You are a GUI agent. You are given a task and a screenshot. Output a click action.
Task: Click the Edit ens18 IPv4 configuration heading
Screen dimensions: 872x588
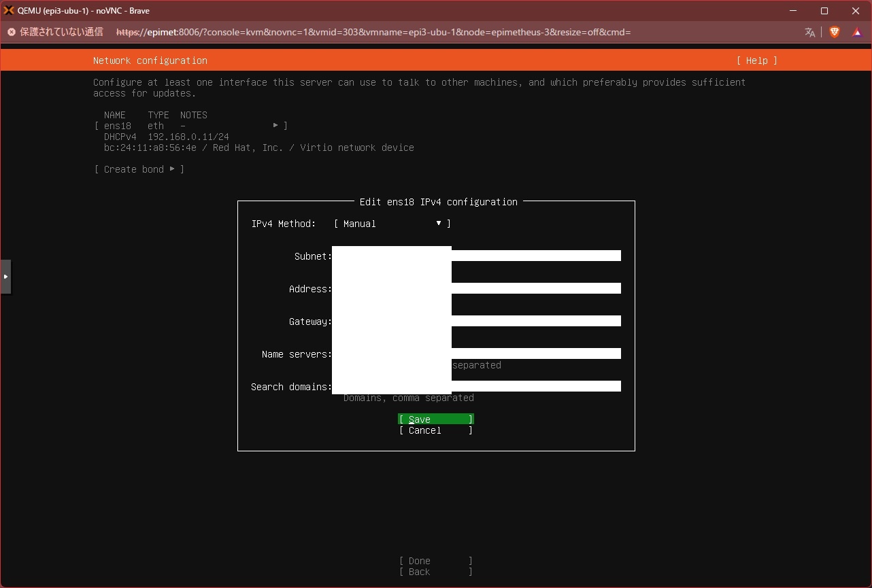pos(439,202)
